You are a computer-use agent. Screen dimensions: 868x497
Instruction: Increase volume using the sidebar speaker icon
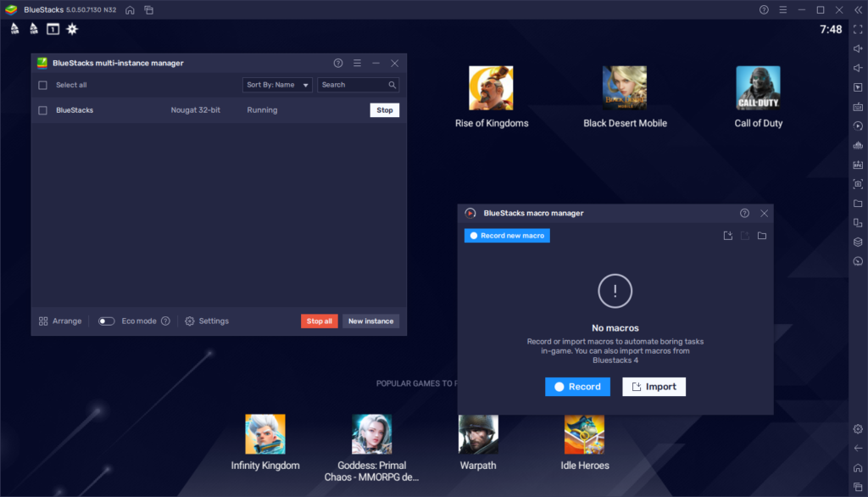858,48
